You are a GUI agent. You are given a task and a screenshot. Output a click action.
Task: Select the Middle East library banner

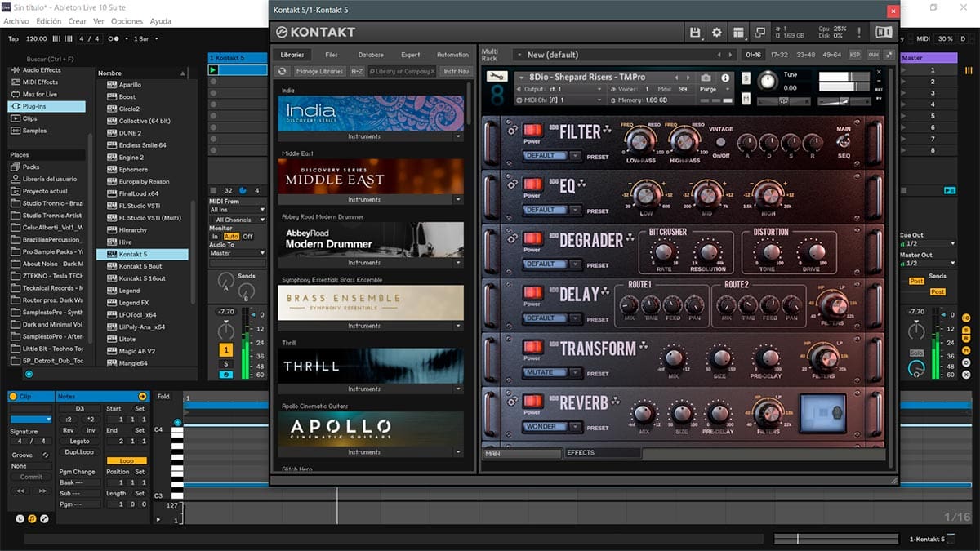point(371,176)
